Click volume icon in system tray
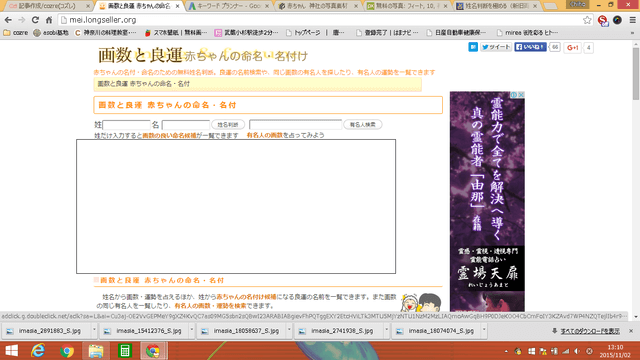Viewport: 640px width, 360px height. click(577, 351)
